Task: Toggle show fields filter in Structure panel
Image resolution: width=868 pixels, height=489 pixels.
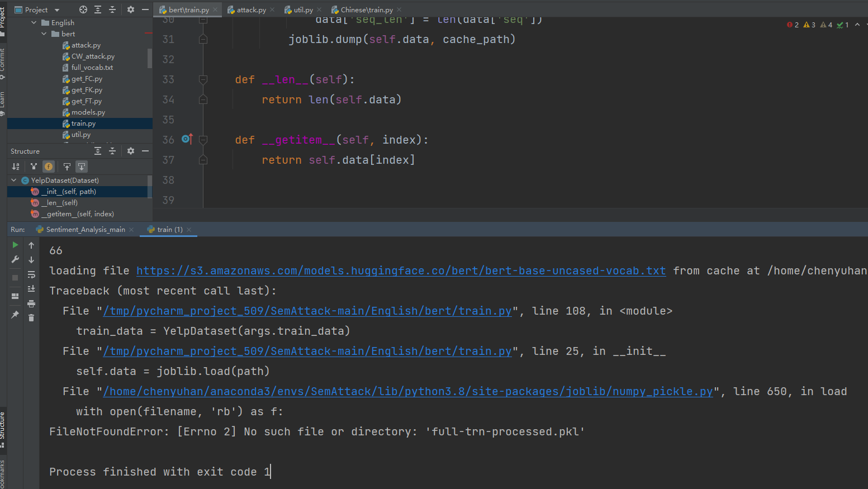Action: [49, 167]
